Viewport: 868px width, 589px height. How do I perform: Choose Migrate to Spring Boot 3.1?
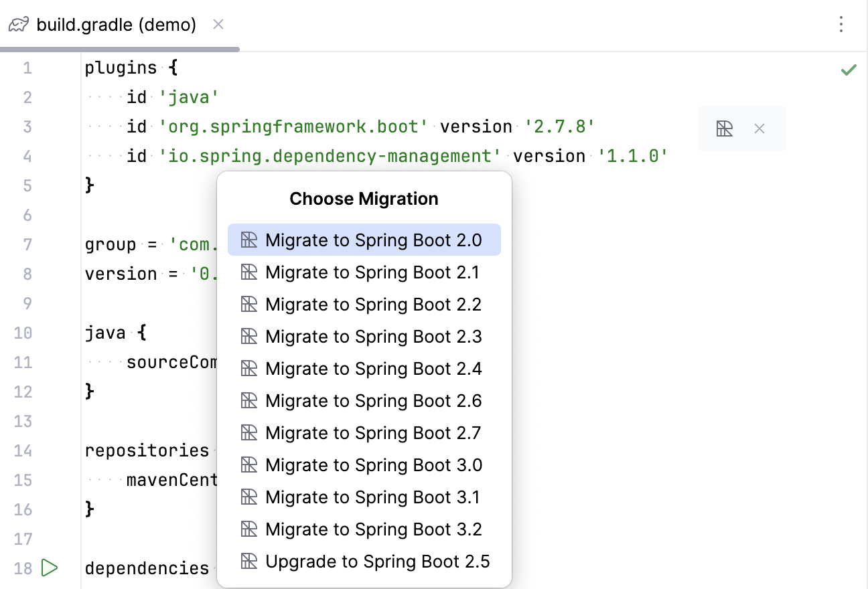click(374, 497)
